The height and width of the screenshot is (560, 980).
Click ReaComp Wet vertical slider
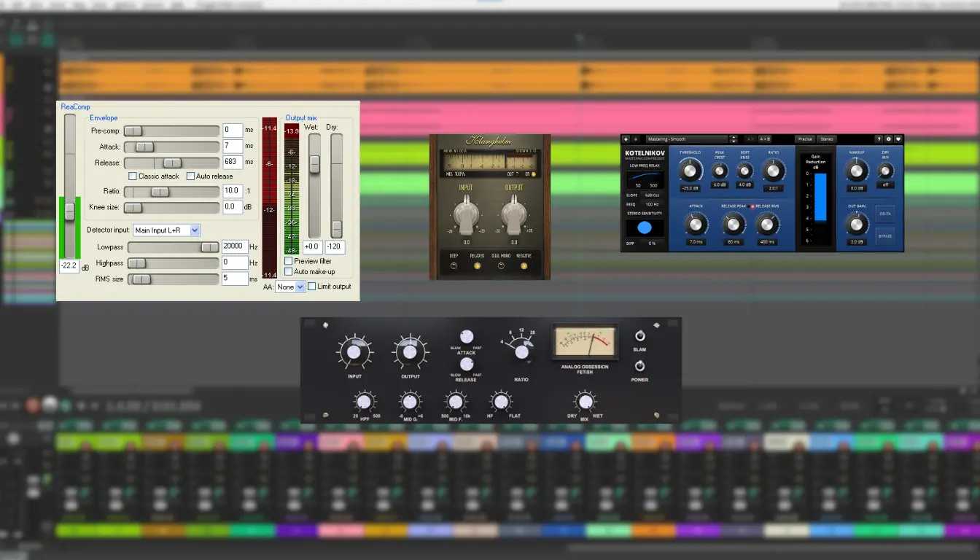pos(314,185)
